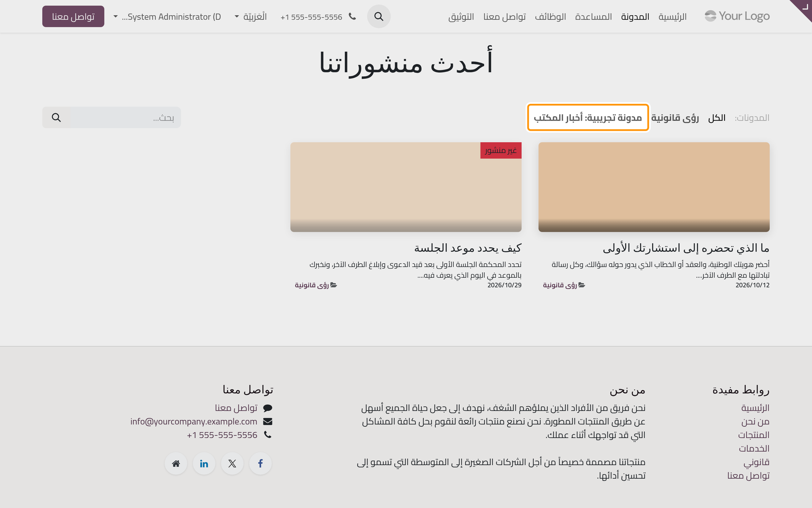This screenshot has width=812, height=508.
Task: Expand the System Administrator user dropdown
Action: [168, 17]
